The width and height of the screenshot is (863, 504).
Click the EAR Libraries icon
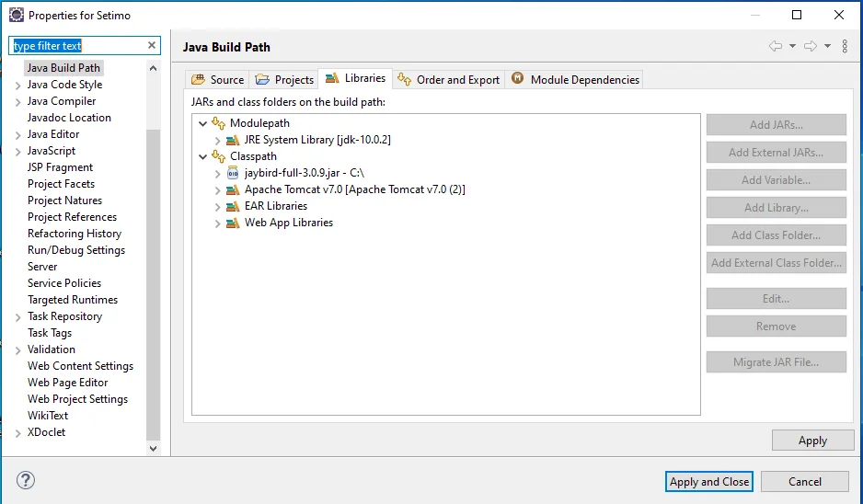(x=233, y=206)
